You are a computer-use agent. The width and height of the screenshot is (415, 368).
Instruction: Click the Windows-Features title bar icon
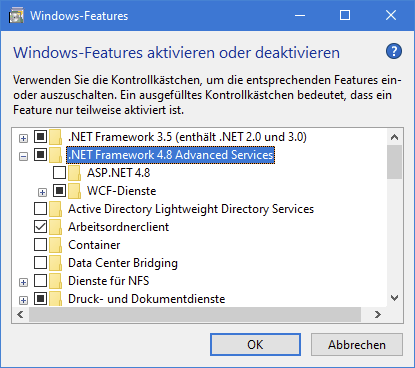(x=16, y=16)
